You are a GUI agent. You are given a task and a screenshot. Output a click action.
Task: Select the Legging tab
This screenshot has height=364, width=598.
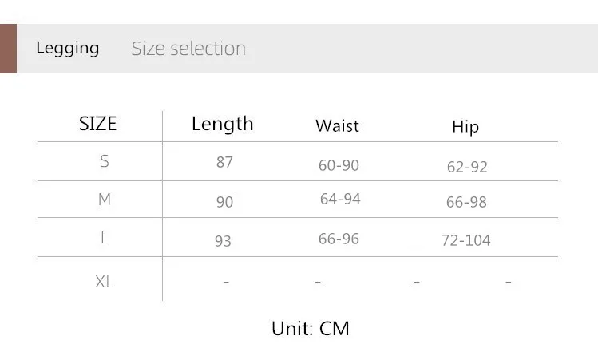[x=68, y=48]
